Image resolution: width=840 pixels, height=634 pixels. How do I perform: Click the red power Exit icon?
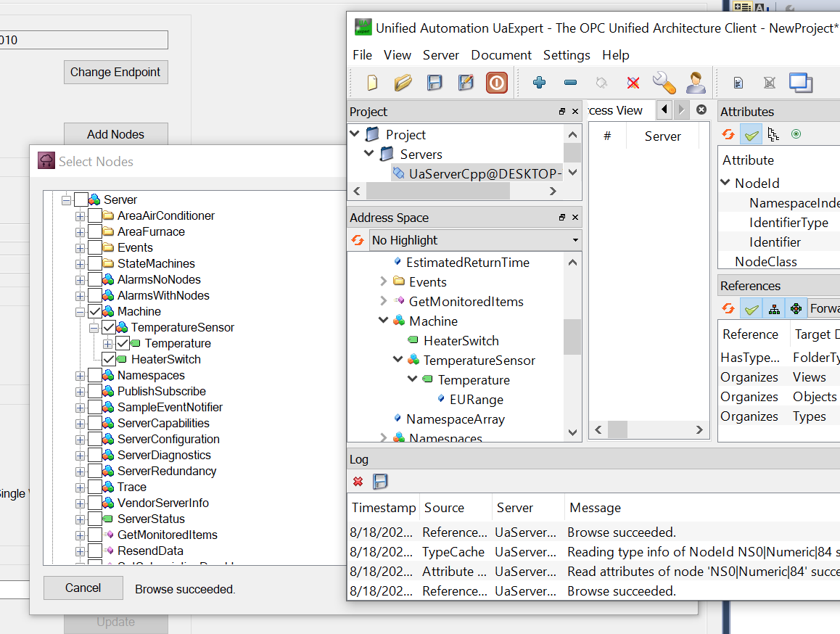tap(497, 83)
